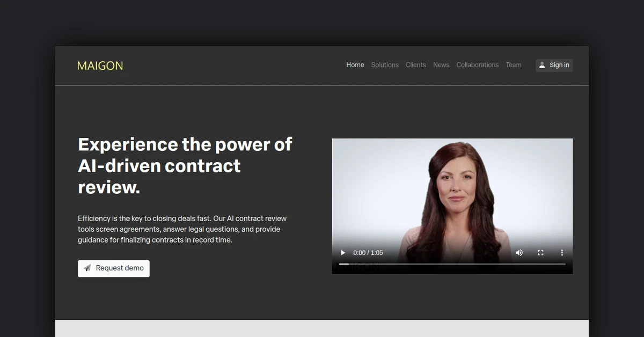
Task: Click the headline about AI-driven contract review
Action: point(185,165)
